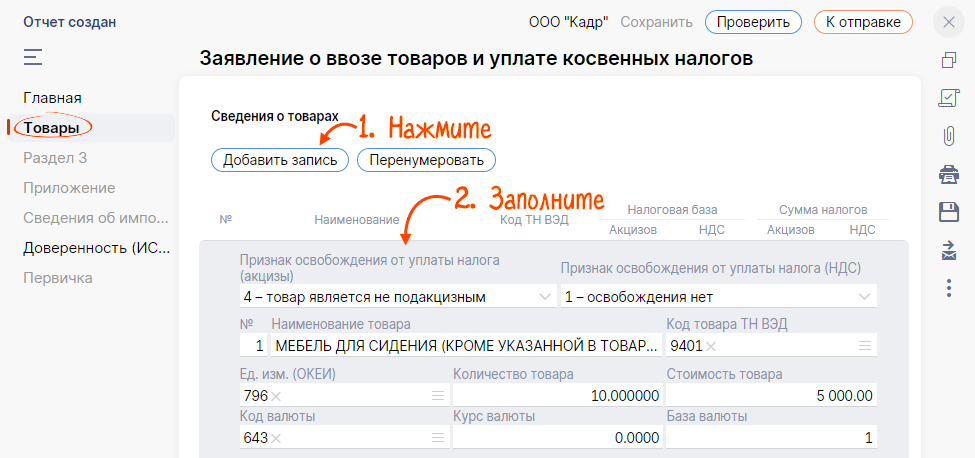This screenshot has height=458, width=975.
Task: Collapse the sidebar with the hamburger icon
Action: pos(33,58)
